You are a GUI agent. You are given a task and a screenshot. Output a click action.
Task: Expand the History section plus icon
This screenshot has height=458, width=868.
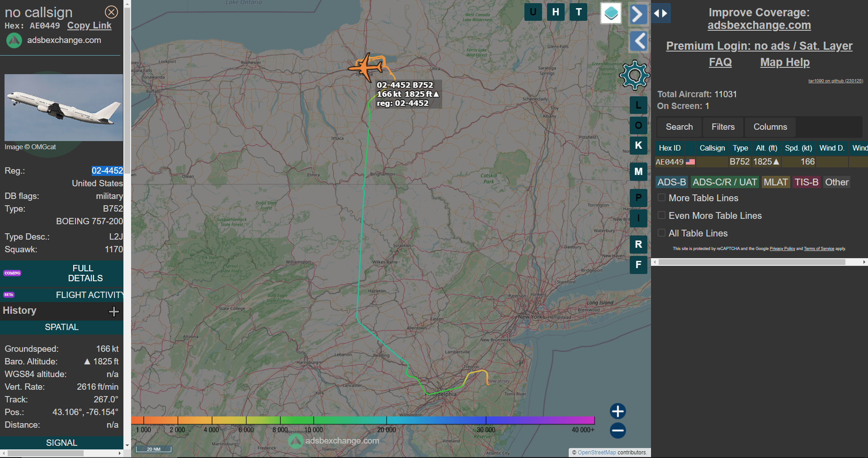(114, 311)
